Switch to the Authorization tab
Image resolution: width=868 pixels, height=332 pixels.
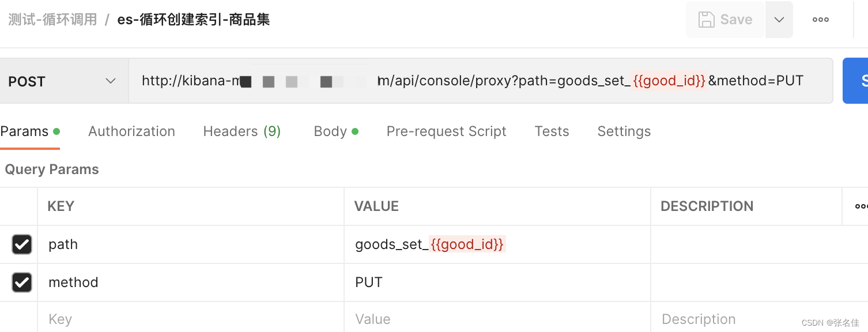[131, 131]
